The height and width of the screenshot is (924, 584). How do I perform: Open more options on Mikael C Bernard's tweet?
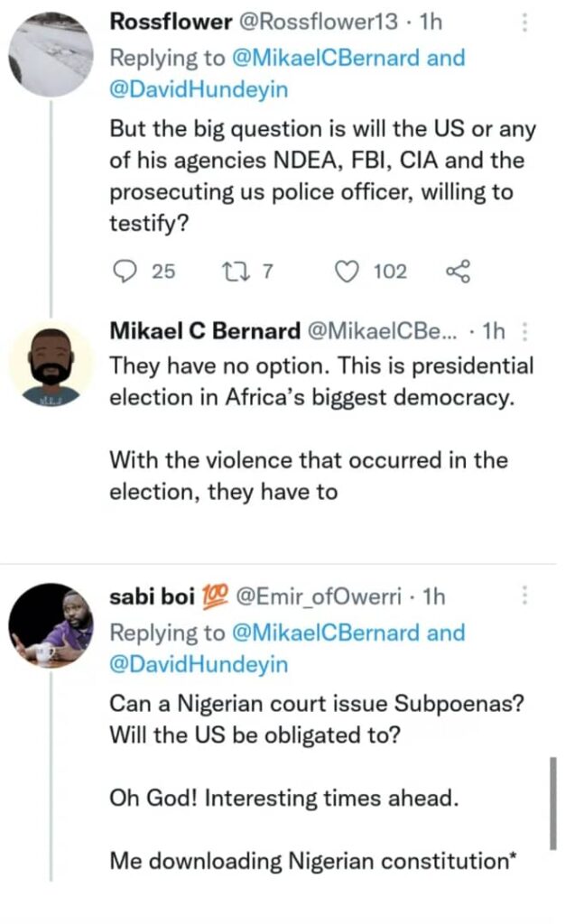tap(527, 331)
